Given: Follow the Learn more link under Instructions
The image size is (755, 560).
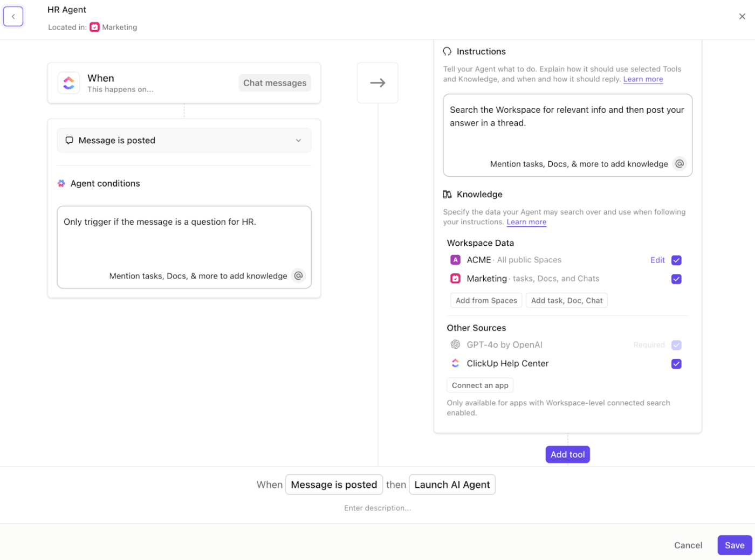Looking at the screenshot, I should point(643,79).
